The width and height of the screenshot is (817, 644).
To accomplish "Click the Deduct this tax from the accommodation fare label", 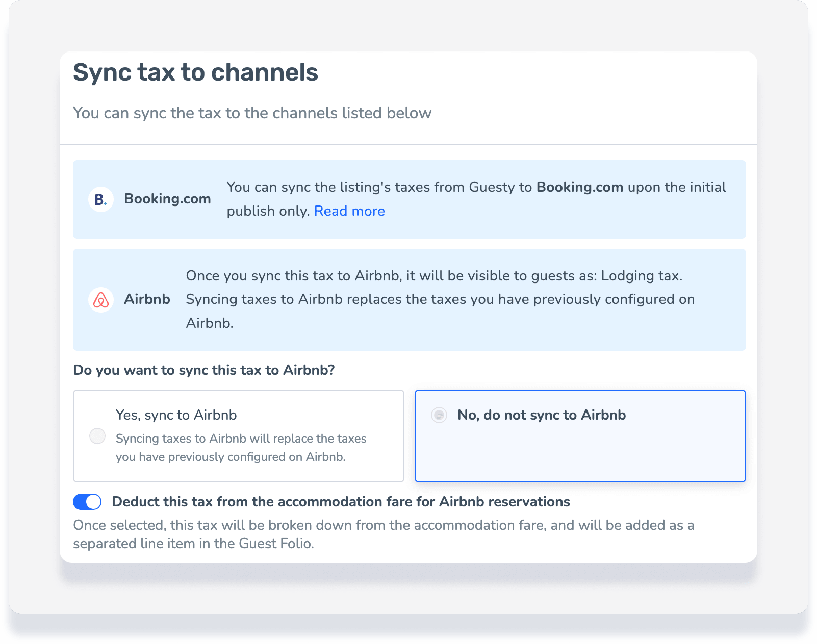I will 341,502.
